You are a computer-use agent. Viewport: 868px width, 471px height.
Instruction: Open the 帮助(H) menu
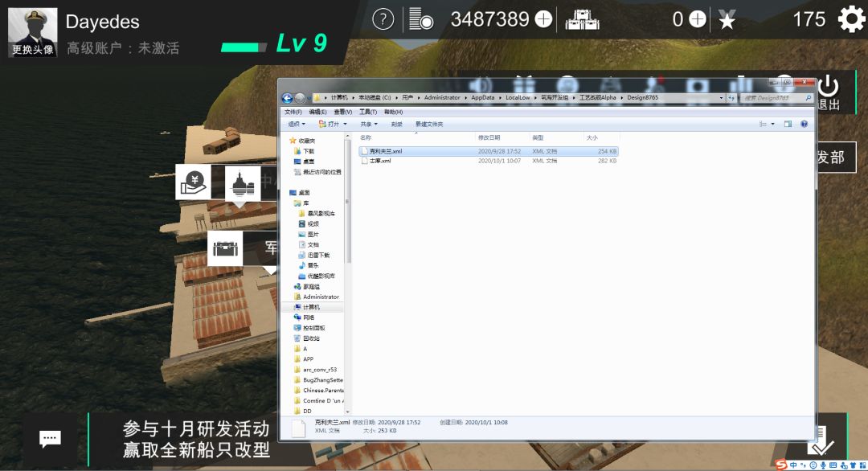[393, 112]
